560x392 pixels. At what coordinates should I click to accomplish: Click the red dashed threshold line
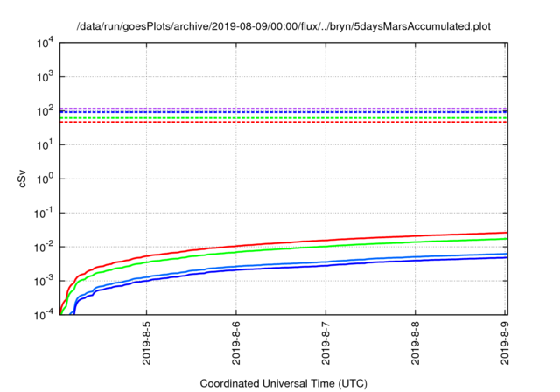click(283, 122)
